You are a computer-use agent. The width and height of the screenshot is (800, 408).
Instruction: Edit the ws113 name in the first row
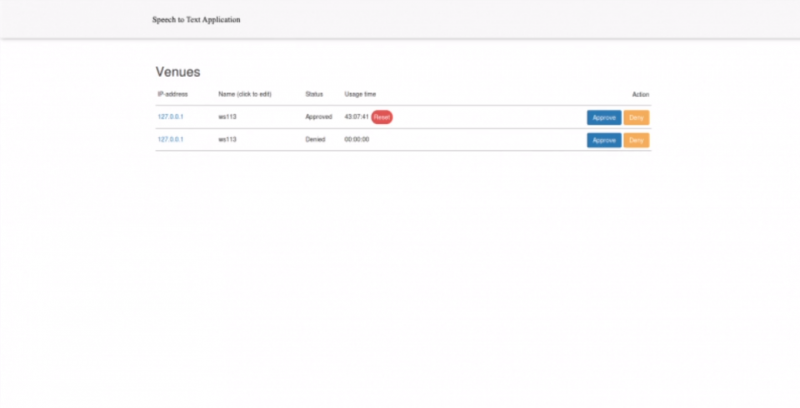pos(227,117)
